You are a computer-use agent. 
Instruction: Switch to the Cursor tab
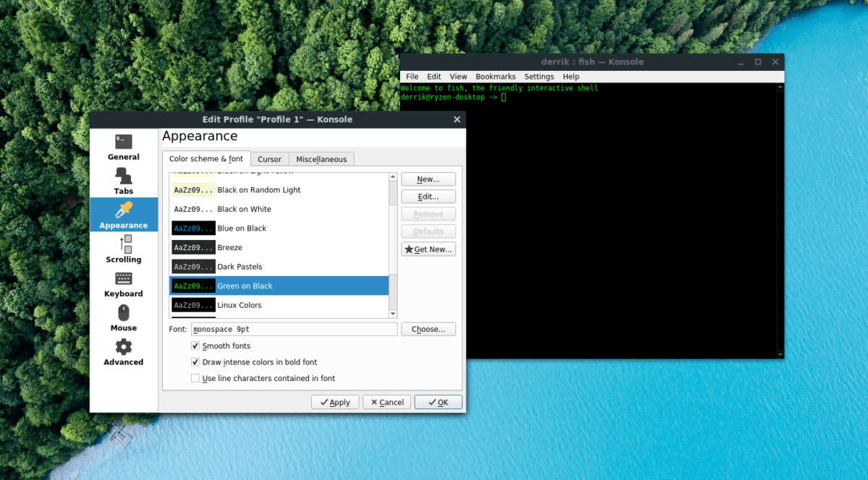[270, 159]
